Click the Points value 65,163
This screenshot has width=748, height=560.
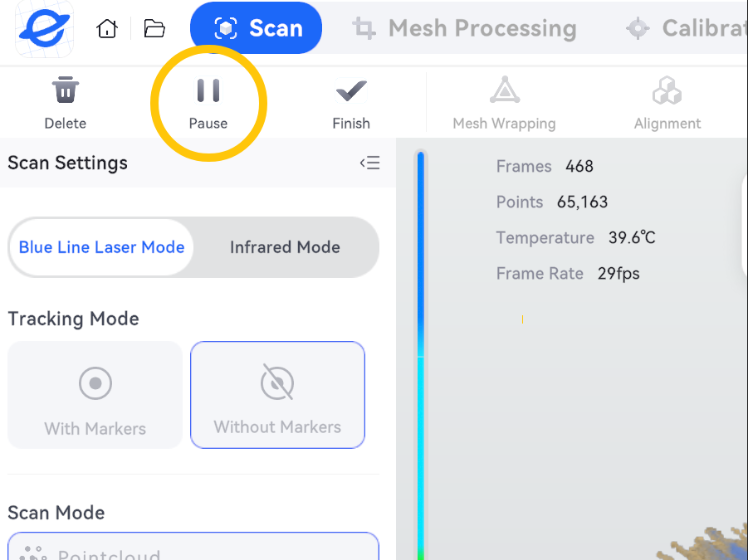[x=582, y=202]
